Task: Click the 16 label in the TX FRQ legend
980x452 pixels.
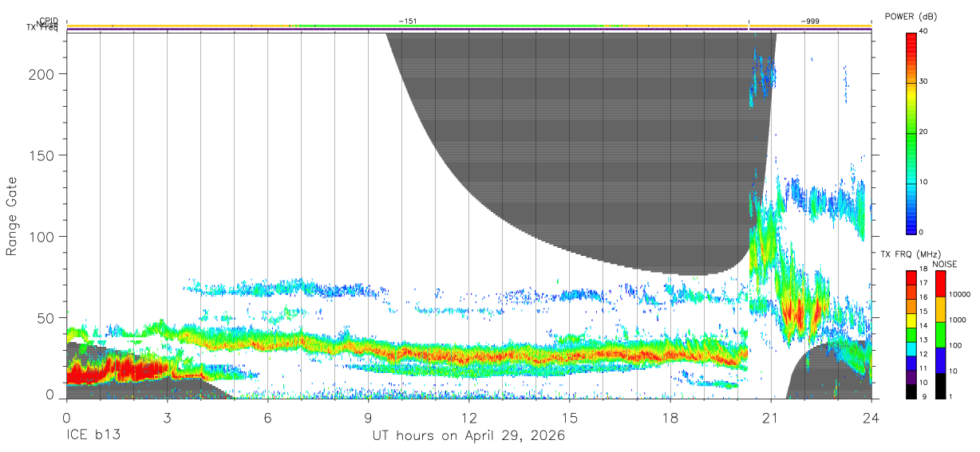Action: coord(924,297)
